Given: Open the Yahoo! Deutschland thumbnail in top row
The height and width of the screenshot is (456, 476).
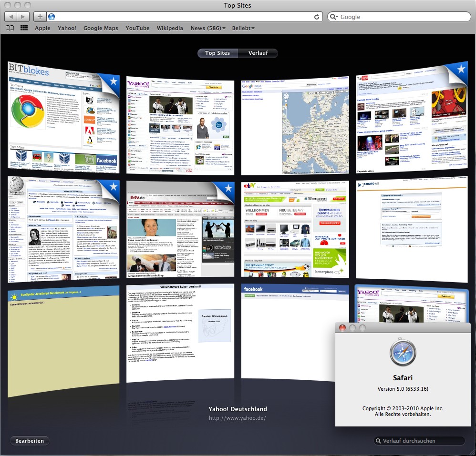Looking at the screenshot, I should click(x=180, y=125).
